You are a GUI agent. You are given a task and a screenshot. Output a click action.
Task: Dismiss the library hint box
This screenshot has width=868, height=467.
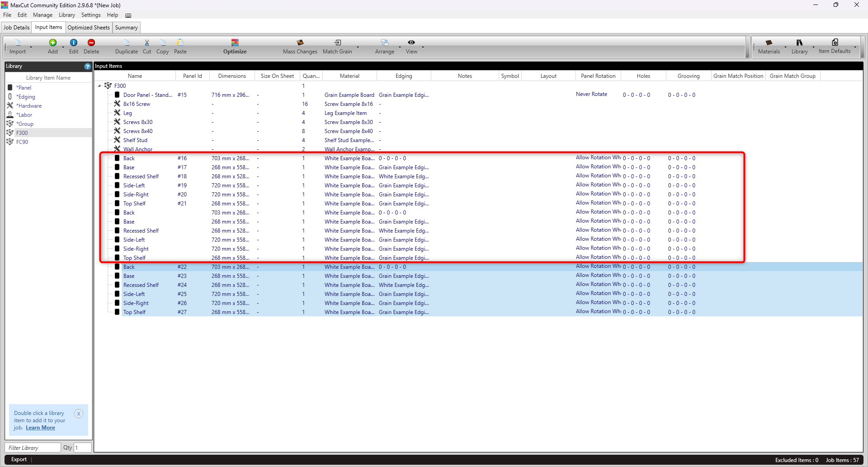point(79,414)
